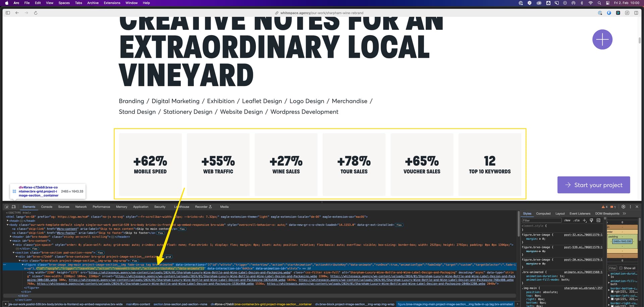This screenshot has width=644, height=307.
Task: Reload the page
Action: tap(36, 13)
